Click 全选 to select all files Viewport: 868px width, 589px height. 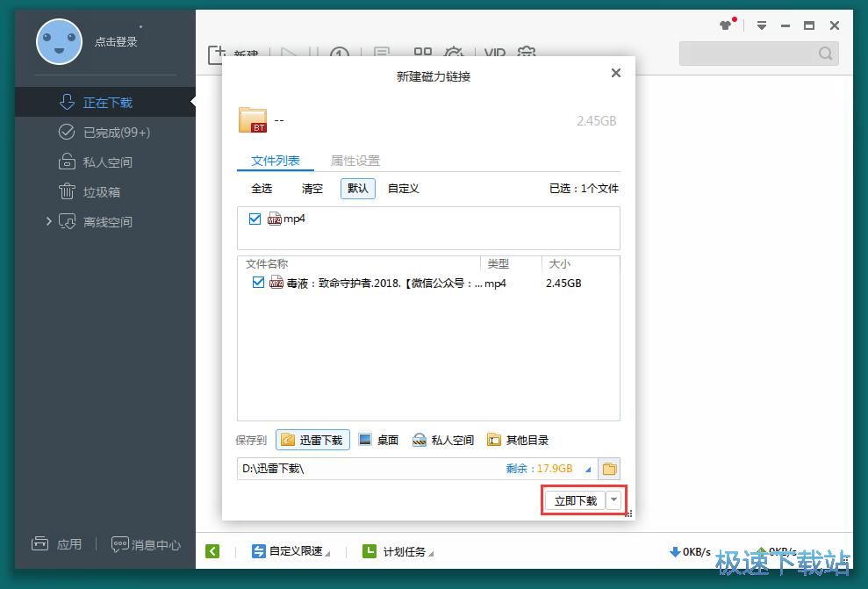(262, 189)
